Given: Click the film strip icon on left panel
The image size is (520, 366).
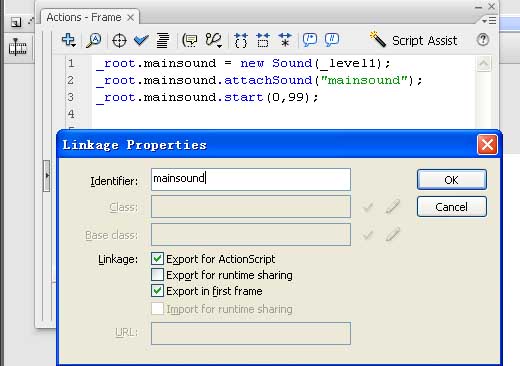Looking at the screenshot, I should tap(17, 47).
